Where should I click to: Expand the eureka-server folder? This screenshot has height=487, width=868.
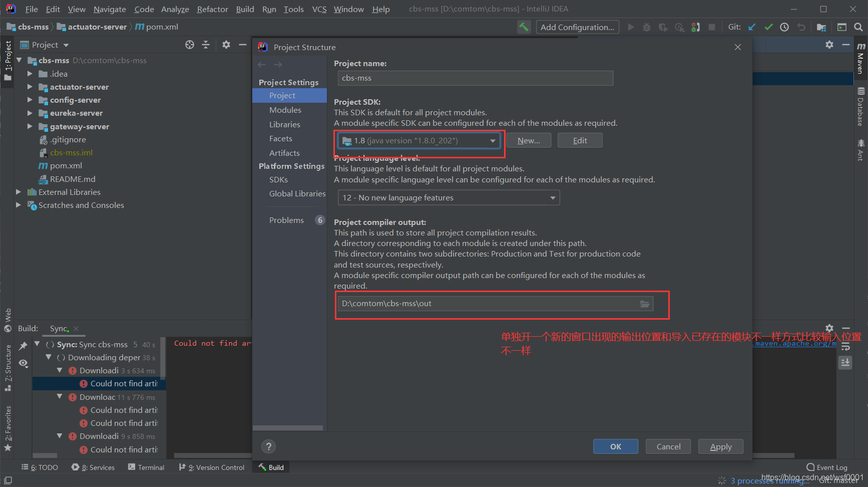(30, 113)
